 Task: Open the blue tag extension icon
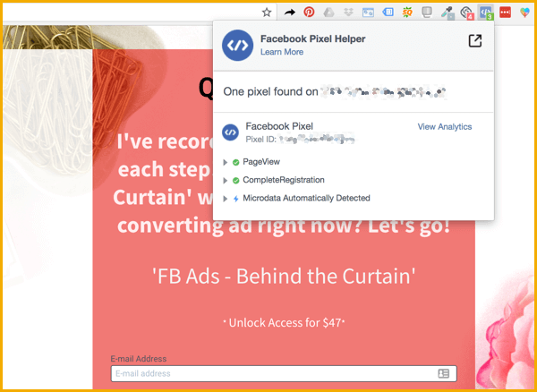pos(388,13)
